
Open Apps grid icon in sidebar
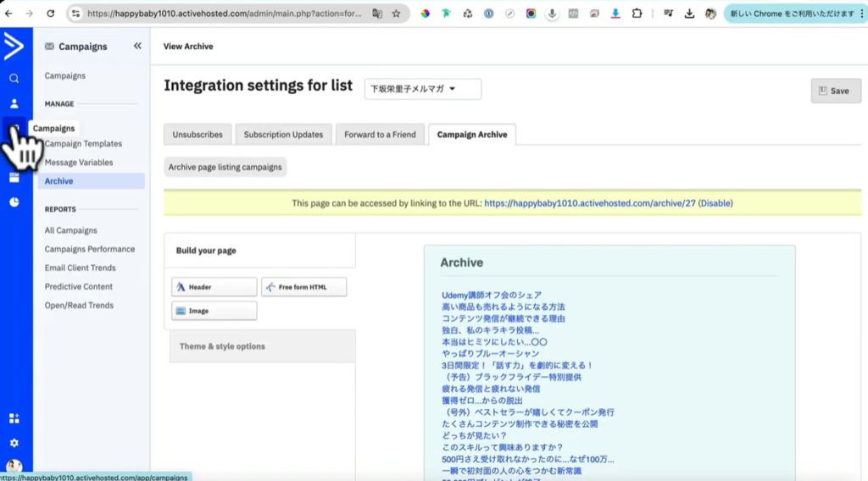pos(14,418)
